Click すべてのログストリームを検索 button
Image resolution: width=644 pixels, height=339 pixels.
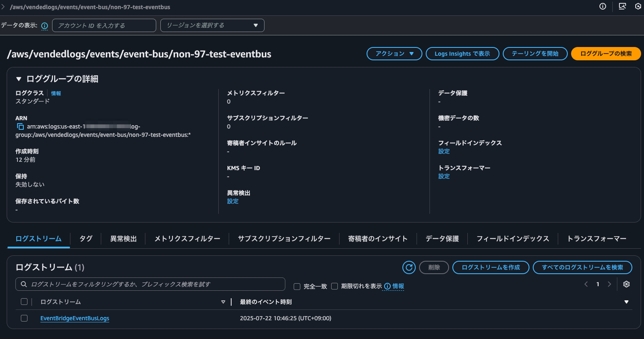(582, 267)
